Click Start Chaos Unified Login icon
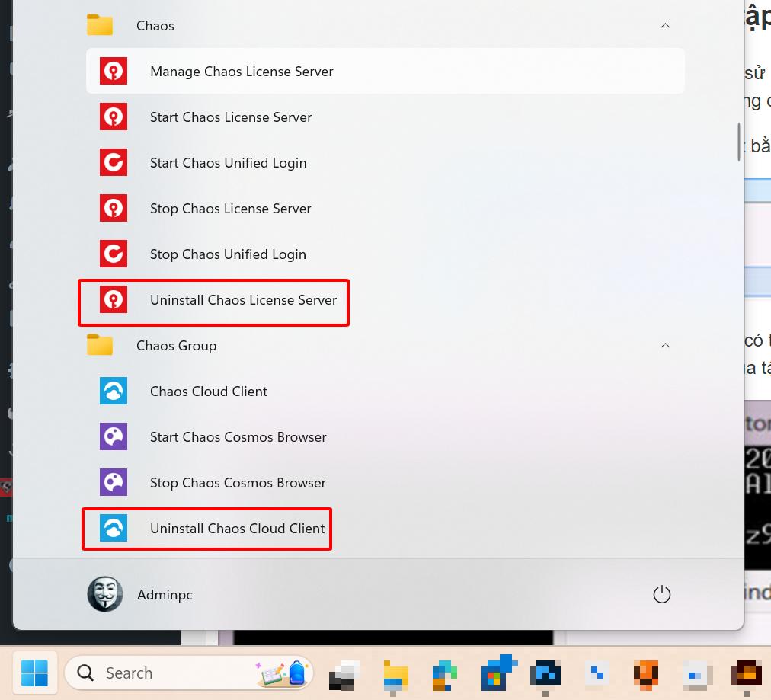 [x=114, y=163]
